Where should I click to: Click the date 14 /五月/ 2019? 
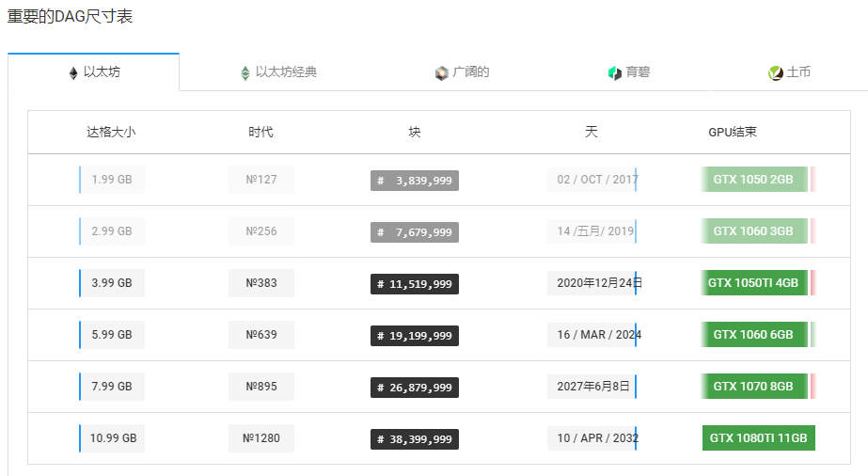(x=592, y=230)
